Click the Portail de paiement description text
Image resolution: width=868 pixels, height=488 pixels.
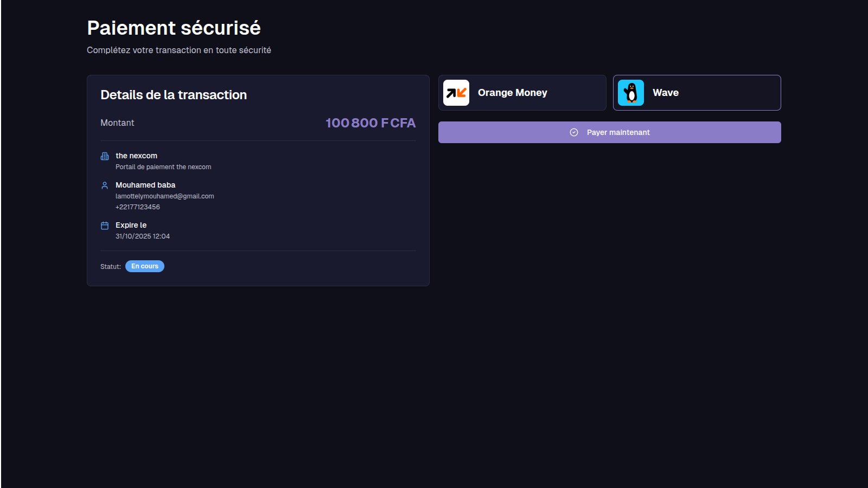click(x=163, y=167)
